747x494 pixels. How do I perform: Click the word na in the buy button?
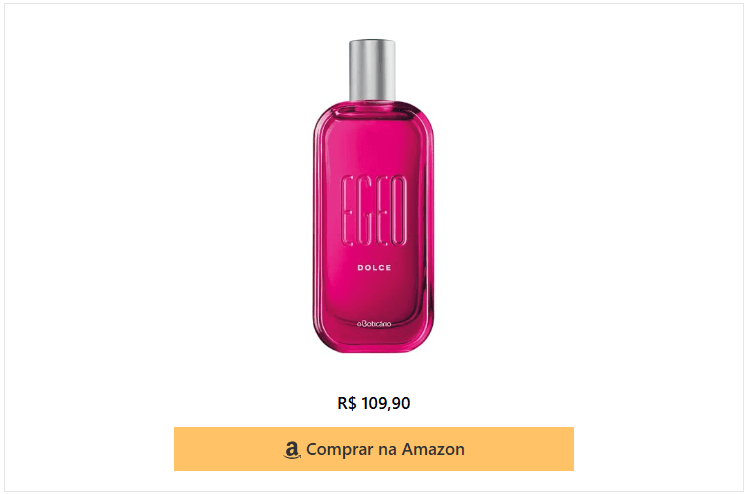[x=387, y=450]
